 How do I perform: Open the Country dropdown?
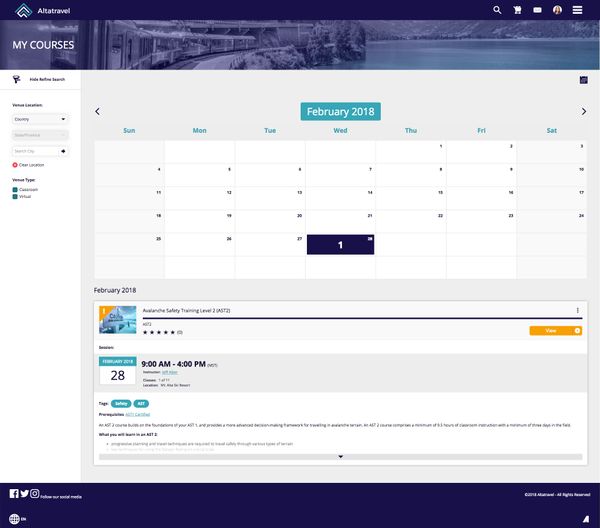(40, 119)
